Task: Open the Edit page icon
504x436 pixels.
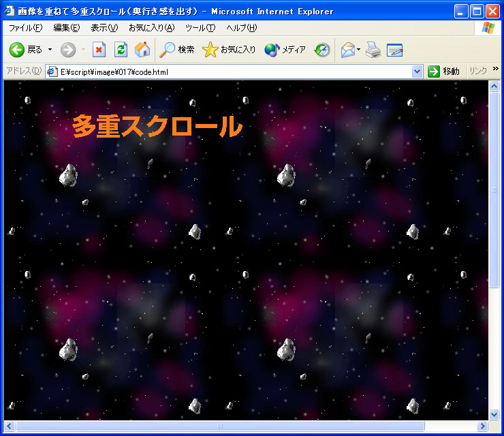Action: point(395,50)
